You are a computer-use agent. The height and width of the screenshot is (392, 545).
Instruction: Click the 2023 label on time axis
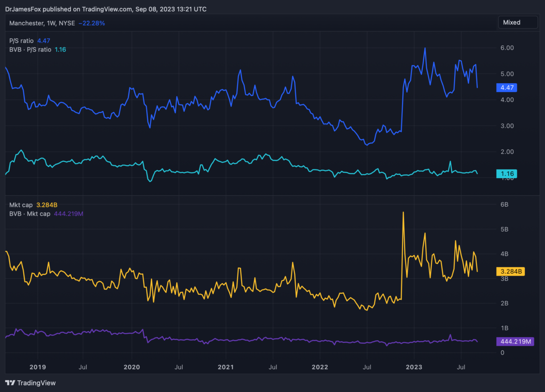tap(414, 366)
